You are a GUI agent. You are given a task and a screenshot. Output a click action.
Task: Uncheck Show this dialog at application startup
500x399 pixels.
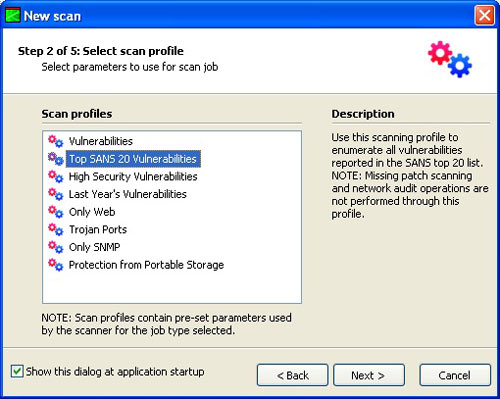(x=17, y=371)
